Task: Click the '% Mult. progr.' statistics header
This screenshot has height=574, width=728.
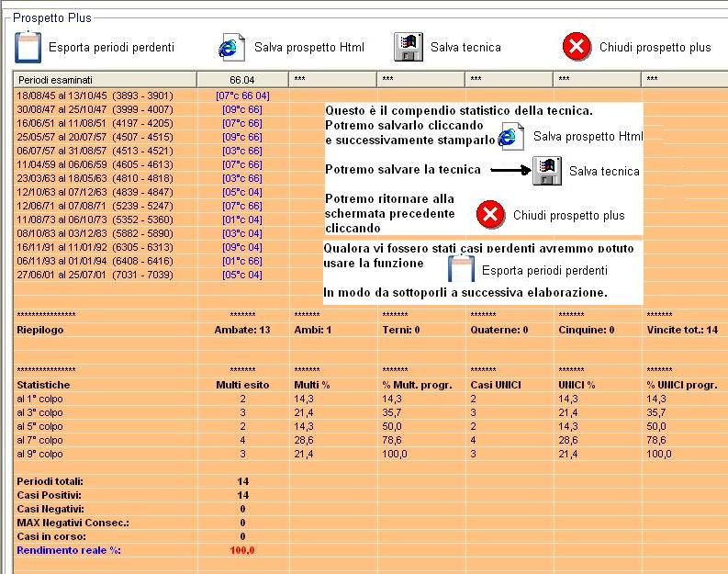Action: pyautogui.click(x=417, y=385)
